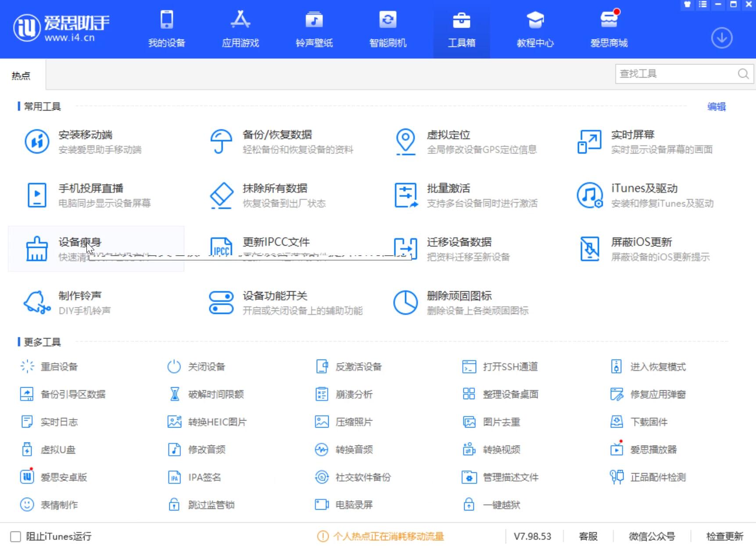Open the 虚拟U盘 icon
756x546 pixels.
pyautogui.click(x=27, y=449)
